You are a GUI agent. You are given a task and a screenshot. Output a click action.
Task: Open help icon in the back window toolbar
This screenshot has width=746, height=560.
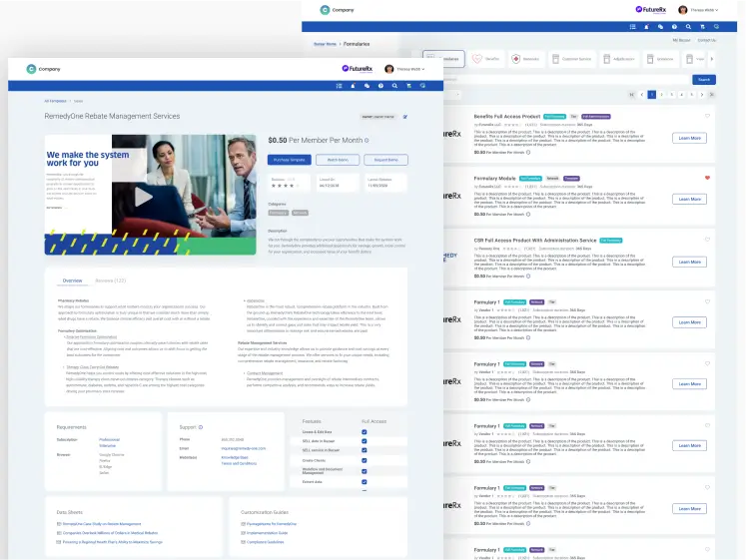click(674, 27)
